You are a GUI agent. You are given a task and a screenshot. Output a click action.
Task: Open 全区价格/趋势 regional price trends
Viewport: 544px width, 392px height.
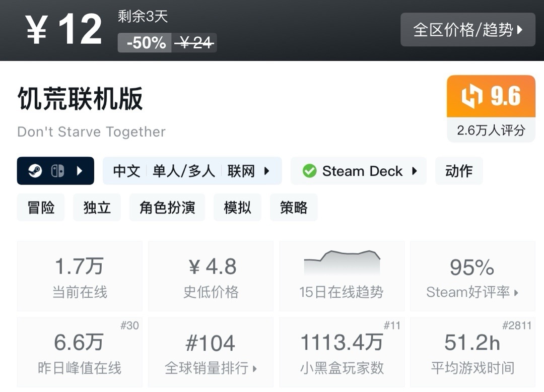pyautogui.click(x=467, y=30)
